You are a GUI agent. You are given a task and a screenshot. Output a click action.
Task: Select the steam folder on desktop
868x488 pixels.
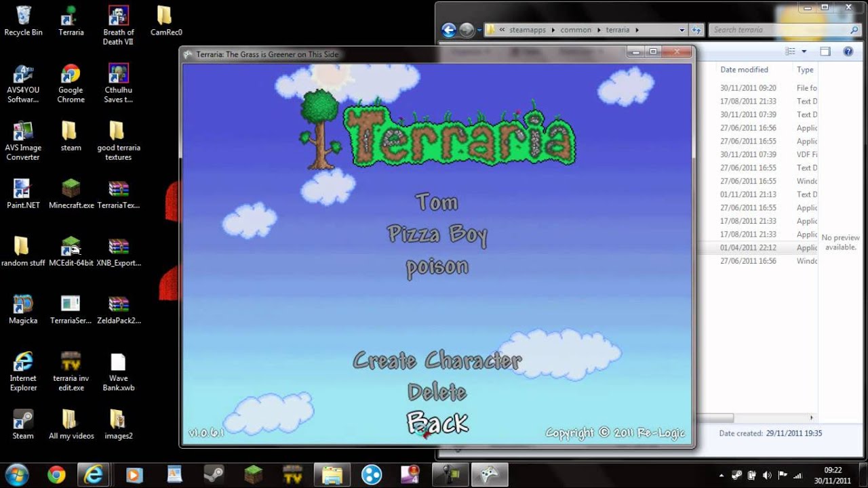pos(71,136)
